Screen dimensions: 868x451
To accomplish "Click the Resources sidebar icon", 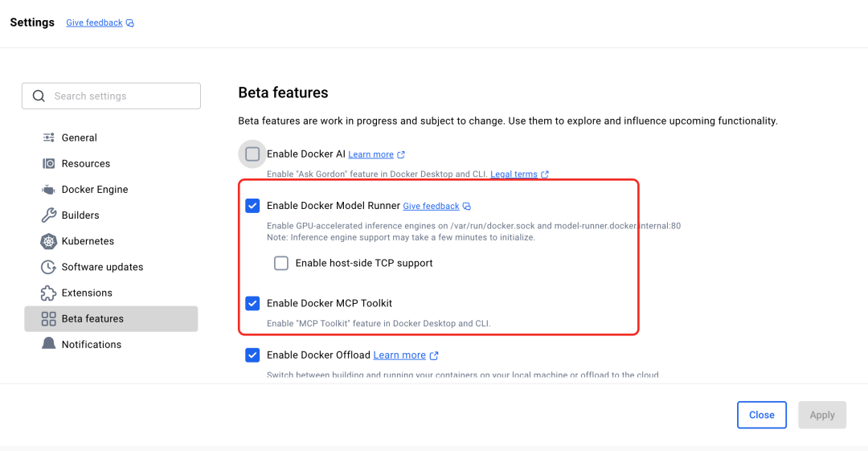I will pyautogui.click(x=48, y=163).
